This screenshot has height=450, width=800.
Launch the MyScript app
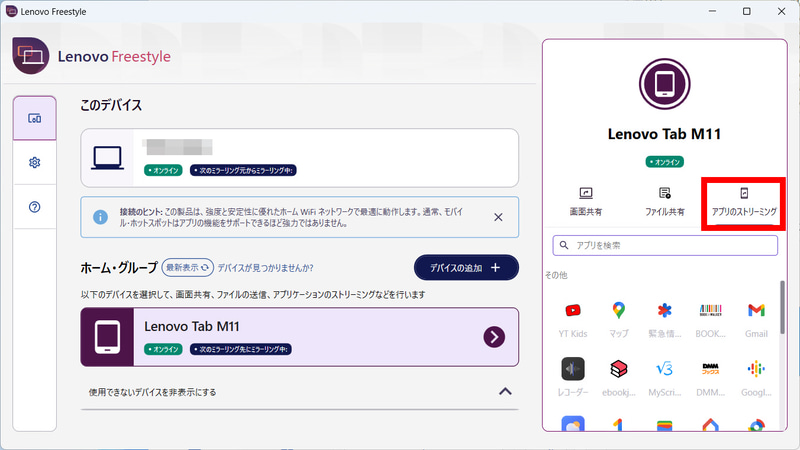tap(664, 378)
